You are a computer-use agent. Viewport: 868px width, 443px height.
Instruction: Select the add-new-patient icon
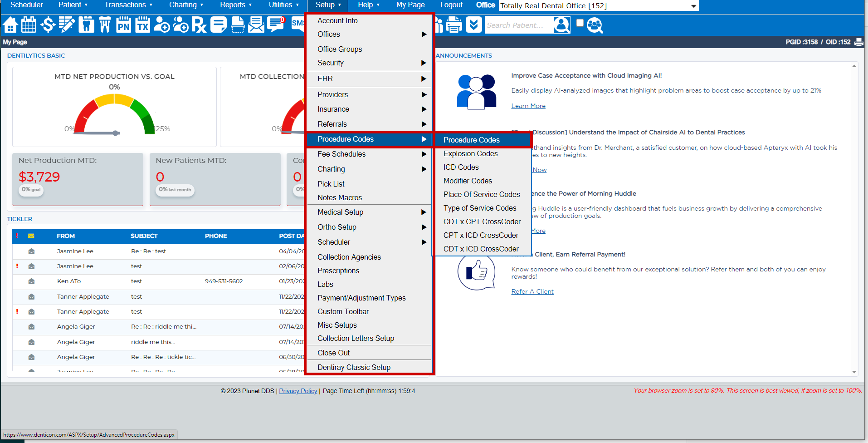click(162, 26)
